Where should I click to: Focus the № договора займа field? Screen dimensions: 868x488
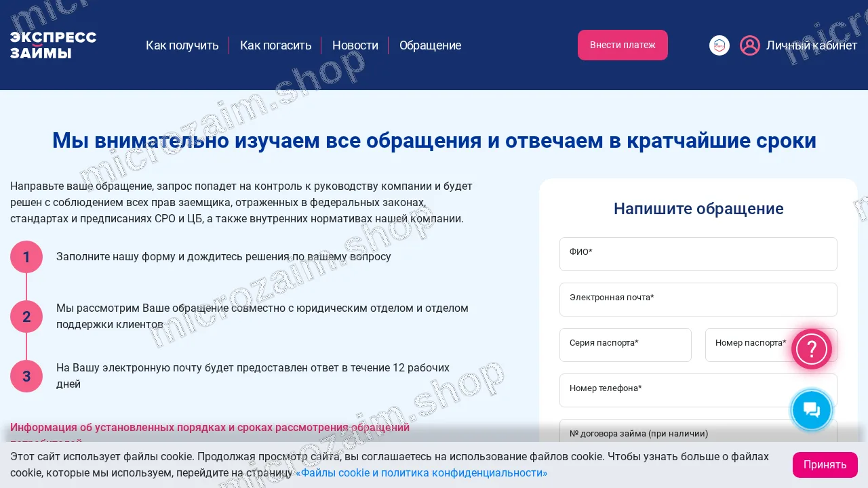coord(698,434)
